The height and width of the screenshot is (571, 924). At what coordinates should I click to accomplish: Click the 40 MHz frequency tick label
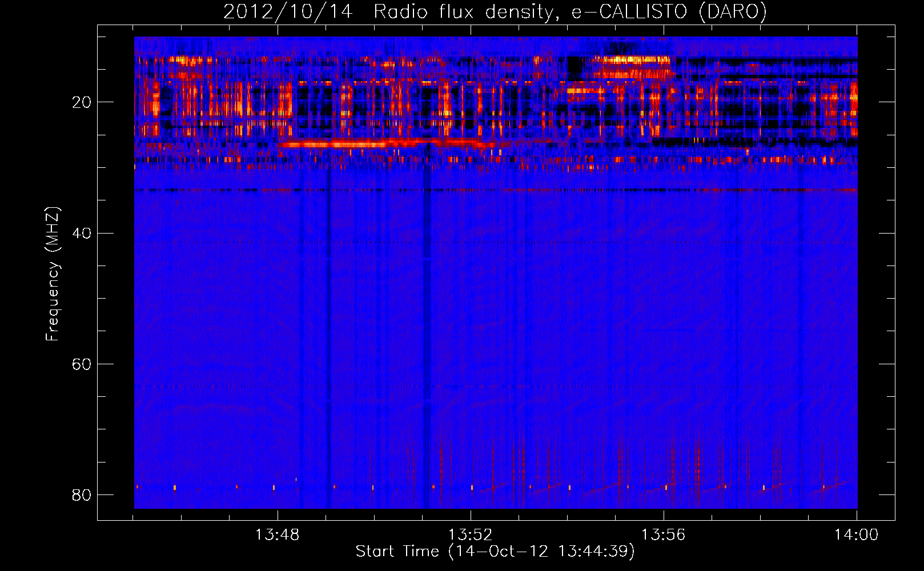pos(82,233)
